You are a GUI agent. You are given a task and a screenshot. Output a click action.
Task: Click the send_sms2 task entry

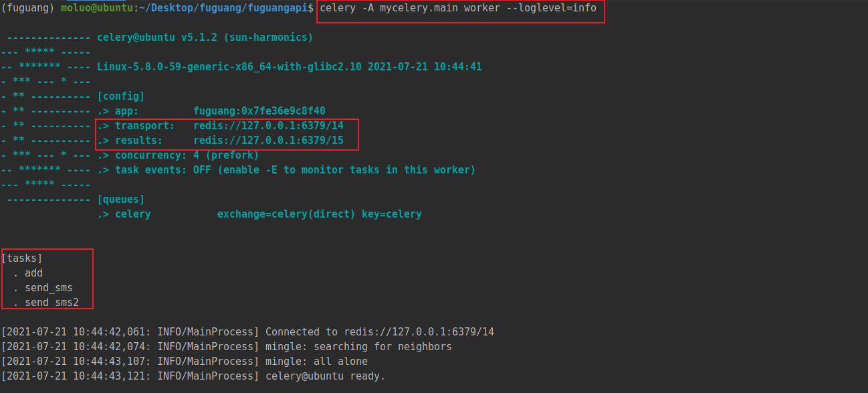coord(51,303)
